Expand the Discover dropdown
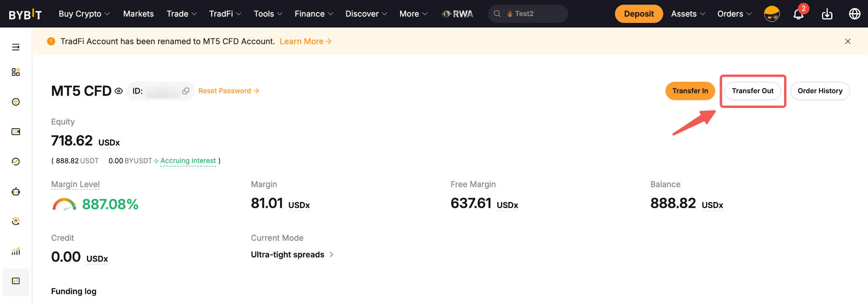The image size is (868, 304). (367, 14)
